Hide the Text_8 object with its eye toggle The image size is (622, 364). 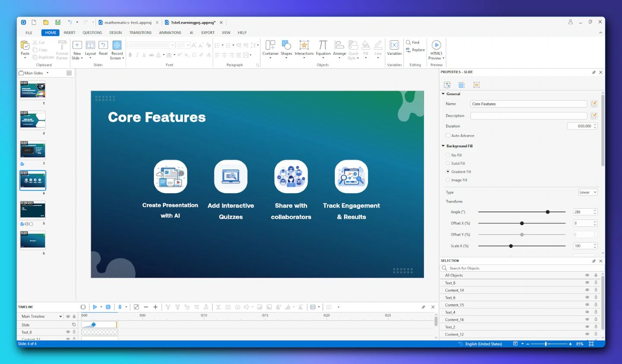point(587,283)
